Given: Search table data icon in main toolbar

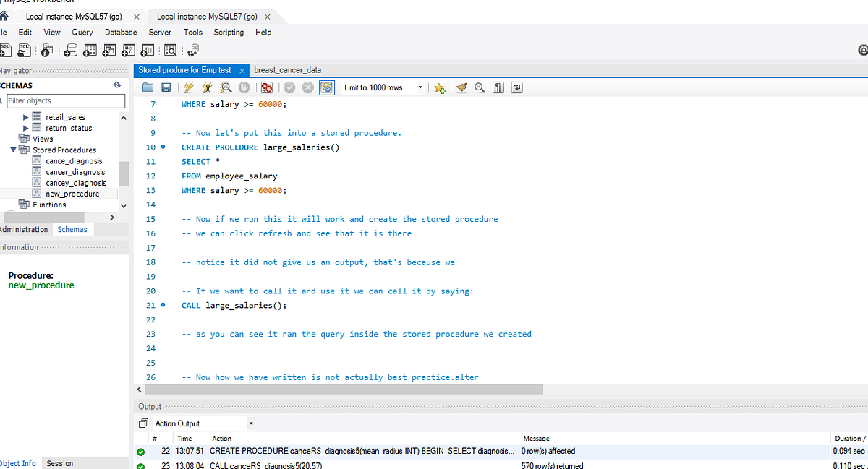Looking at the screenshot, I should coord(171,50).
